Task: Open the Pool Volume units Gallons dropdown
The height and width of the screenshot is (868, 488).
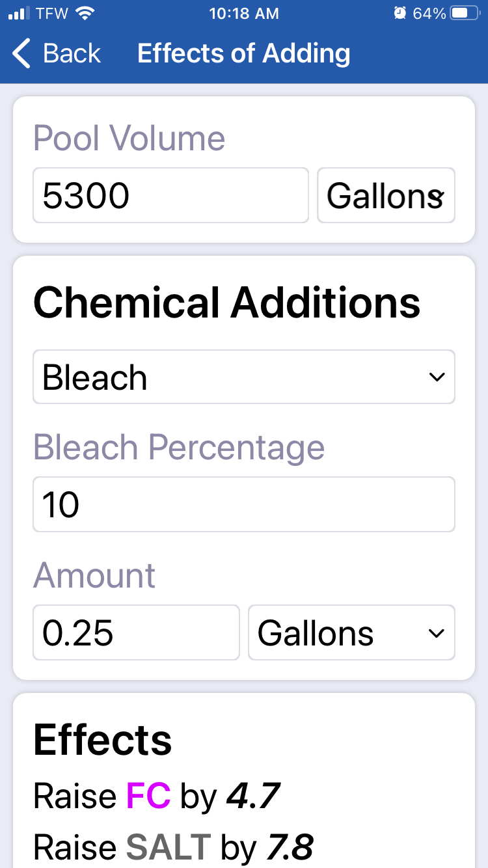Action: pyautogui.click(x=386, y=195)
